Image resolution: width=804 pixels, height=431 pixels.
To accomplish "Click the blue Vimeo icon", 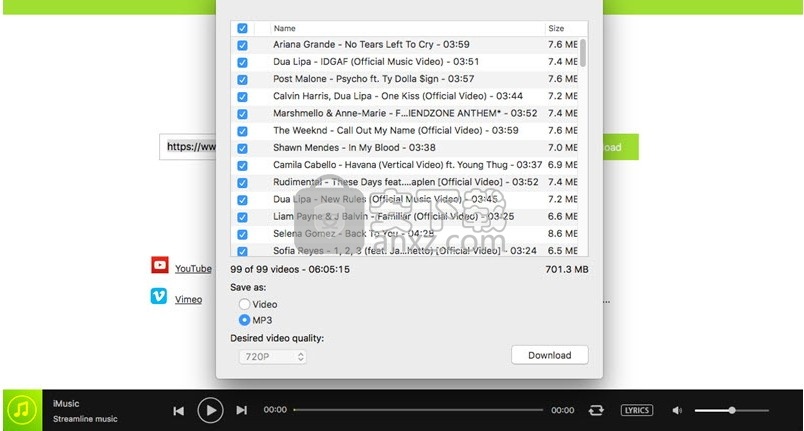I will 158,296.
